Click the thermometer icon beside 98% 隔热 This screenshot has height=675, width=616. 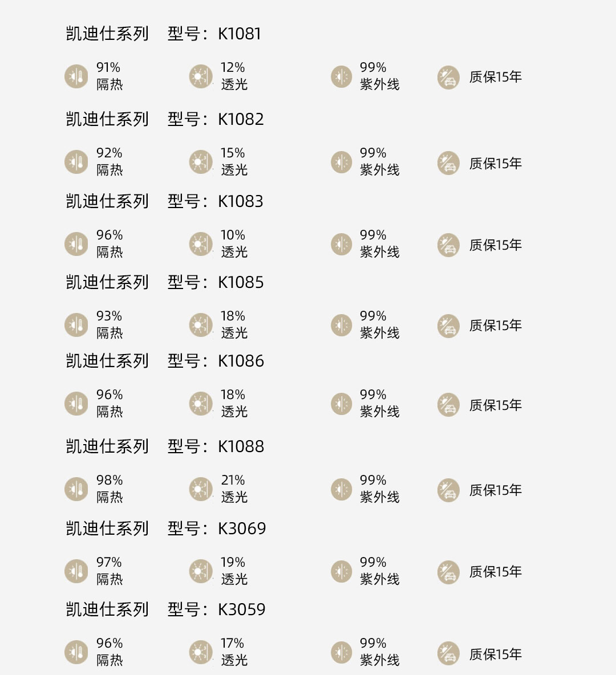click(x=76, y=489)
